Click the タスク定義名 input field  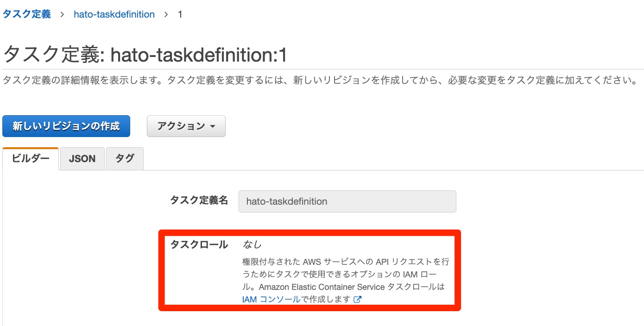click(x=347, y=201)
